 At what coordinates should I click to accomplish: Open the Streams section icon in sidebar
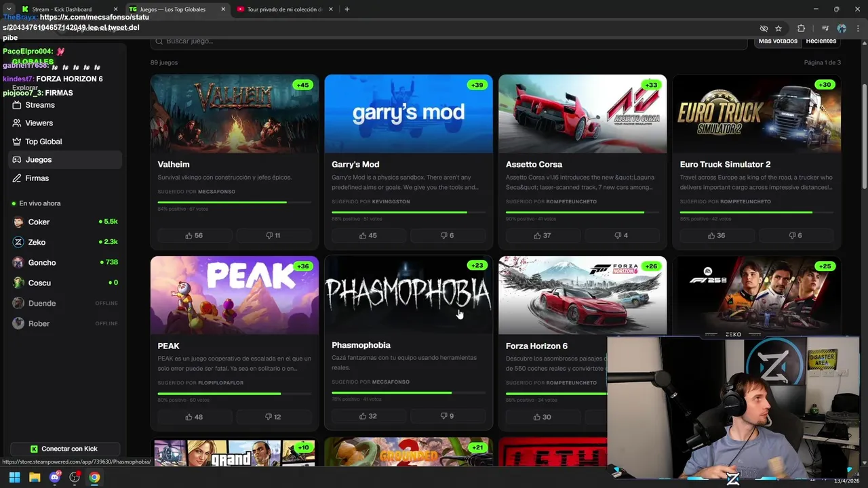pyautogui.click(x=17, y=105)
